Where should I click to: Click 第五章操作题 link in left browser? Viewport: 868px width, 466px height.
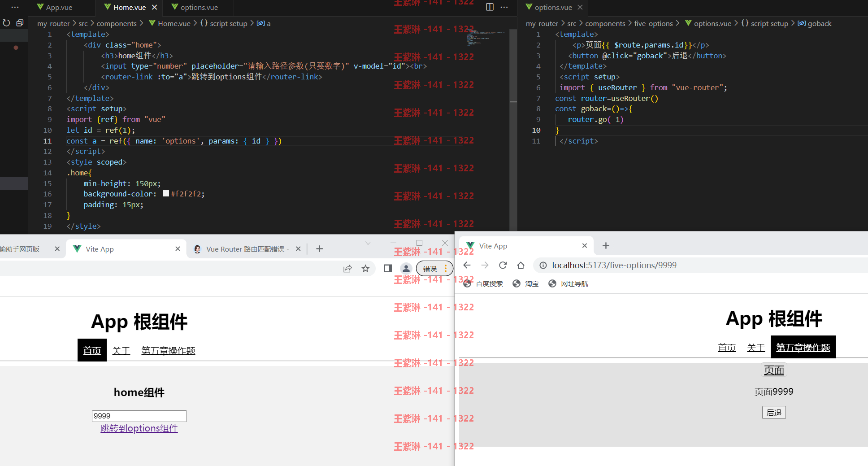tap(168, 350)
